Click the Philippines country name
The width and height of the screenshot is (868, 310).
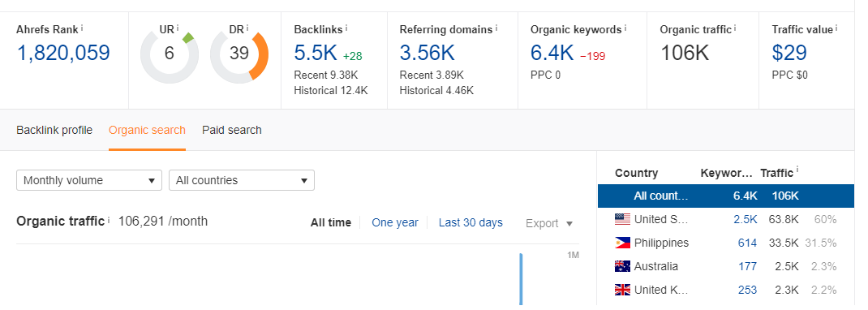click(661, 243)
